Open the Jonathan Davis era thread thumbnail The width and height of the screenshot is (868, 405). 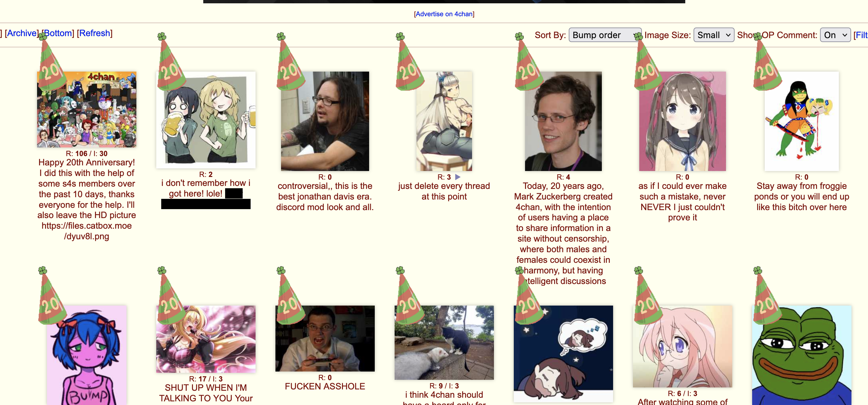coord(325,121)
